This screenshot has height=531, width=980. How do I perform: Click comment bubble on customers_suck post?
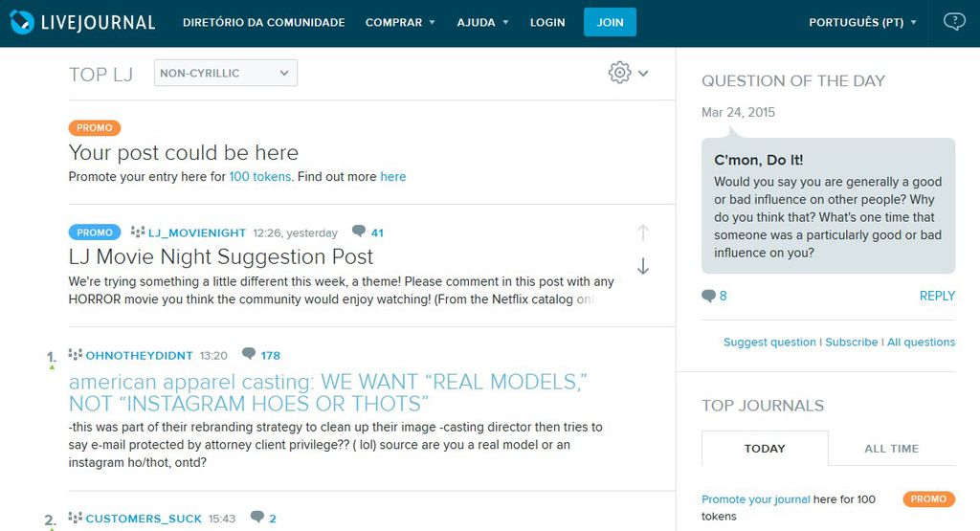click(256, 517)
